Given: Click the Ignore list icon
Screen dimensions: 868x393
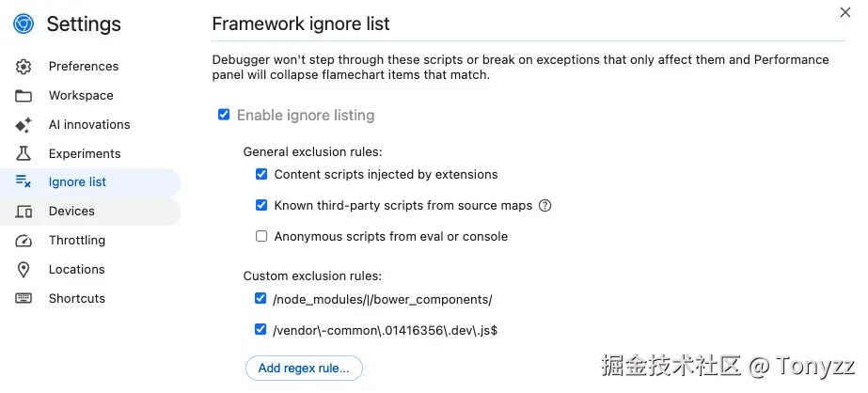Looking at the screenshot, I should [24, 182].
